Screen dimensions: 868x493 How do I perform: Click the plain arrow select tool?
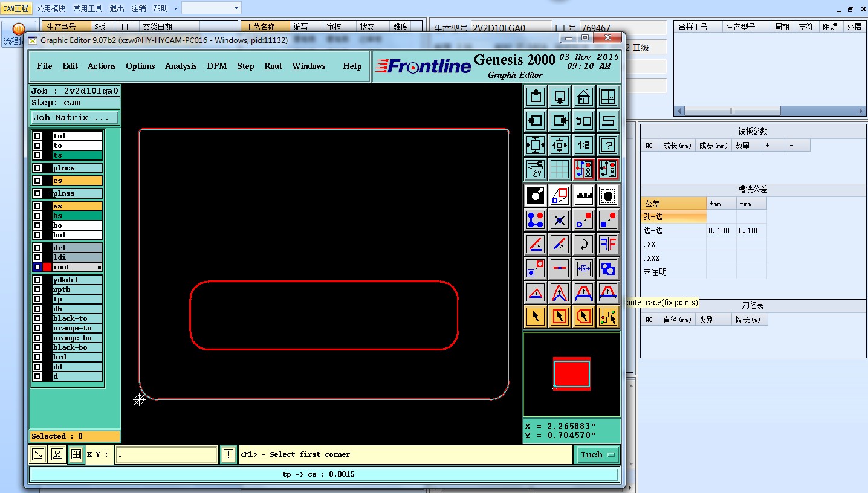click(x=535, y=317)
